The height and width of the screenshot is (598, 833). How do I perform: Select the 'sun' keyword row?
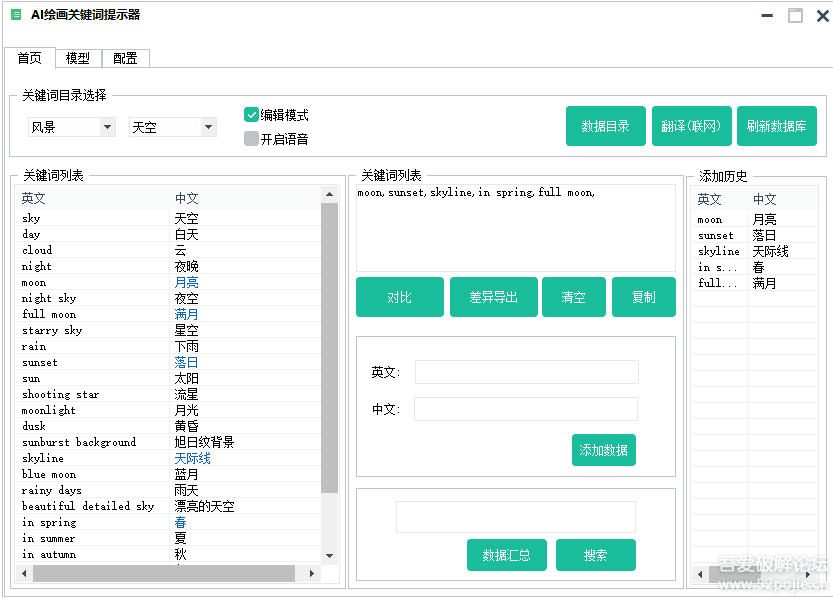tap(169, 378)
